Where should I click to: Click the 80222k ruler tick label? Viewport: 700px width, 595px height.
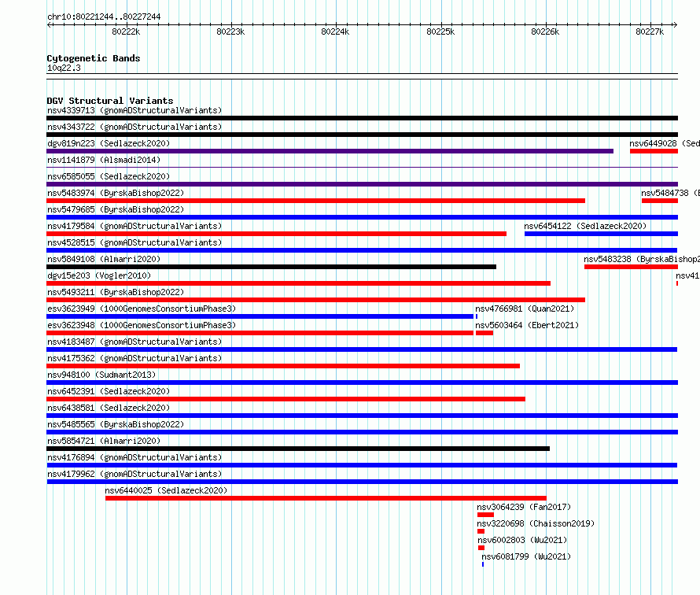(126, 31)
